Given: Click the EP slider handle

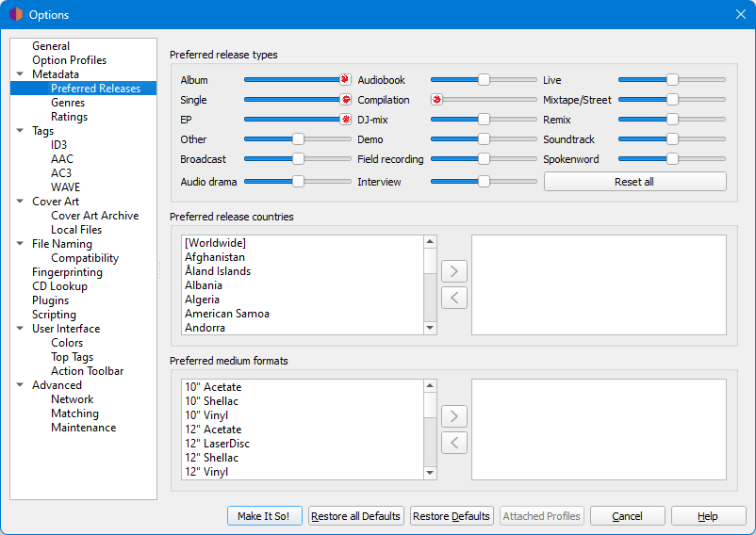Looking at the screenshot, I should (x=346, y=120).
